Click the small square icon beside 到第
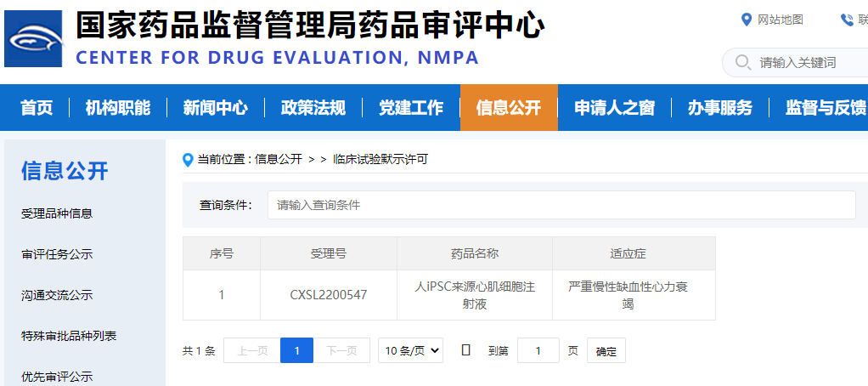Screen dimensions: 868x386 466,349
